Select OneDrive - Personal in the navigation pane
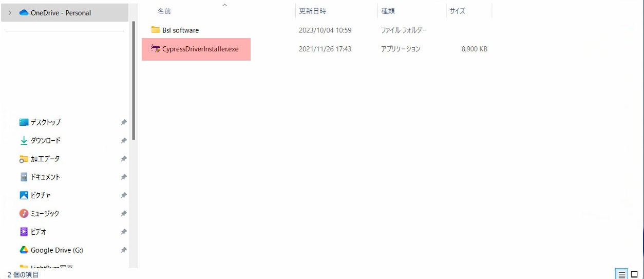The height and width of the screenshot is (279, 644). pyautogui.click(x=65, y=13)
